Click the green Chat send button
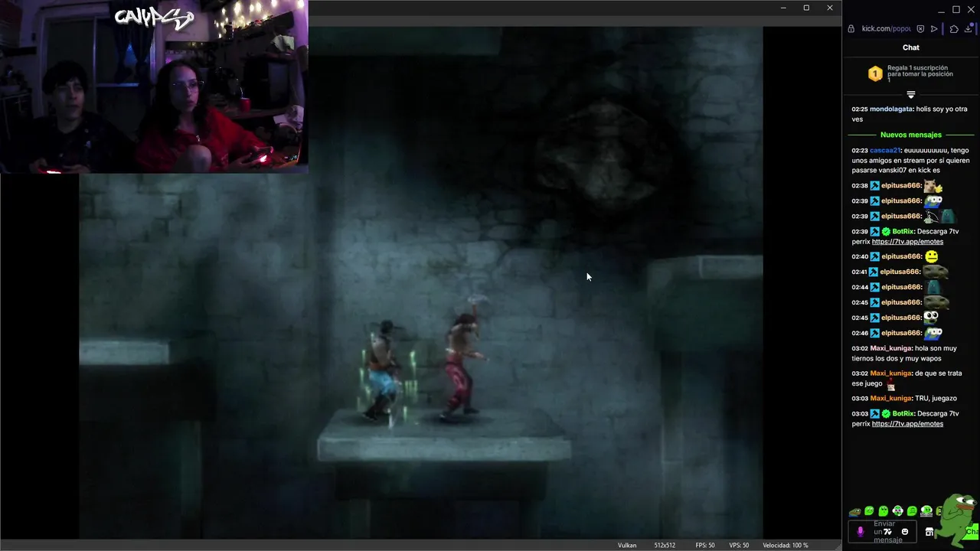Screen dimensions: 980x551 [x=972, y=532]
